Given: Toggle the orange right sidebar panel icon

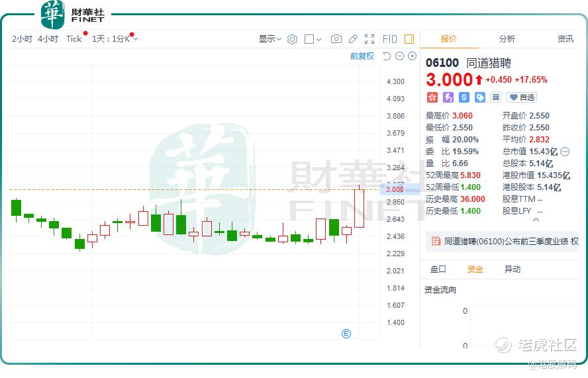Looking at the screenshot, I should coord(409,39).
